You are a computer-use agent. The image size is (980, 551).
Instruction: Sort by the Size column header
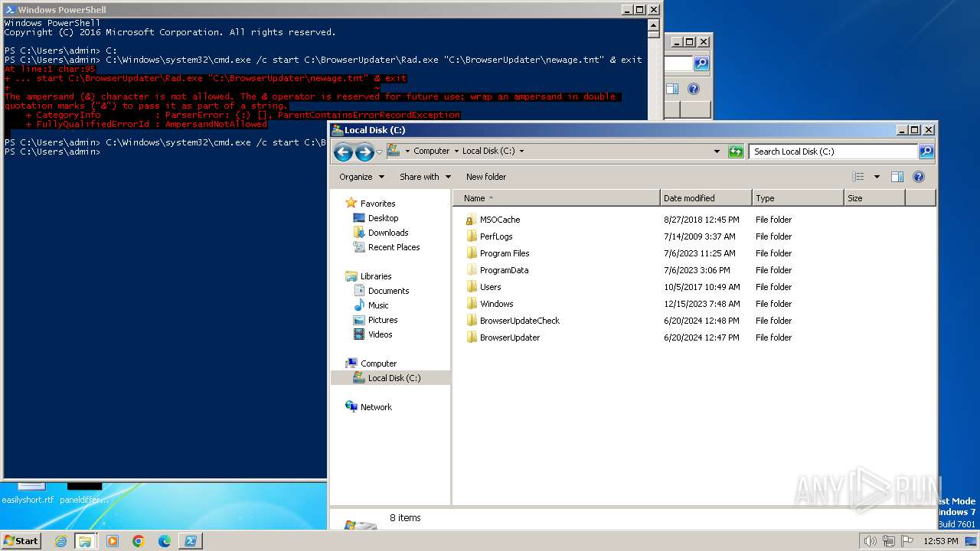pos(874,198)
